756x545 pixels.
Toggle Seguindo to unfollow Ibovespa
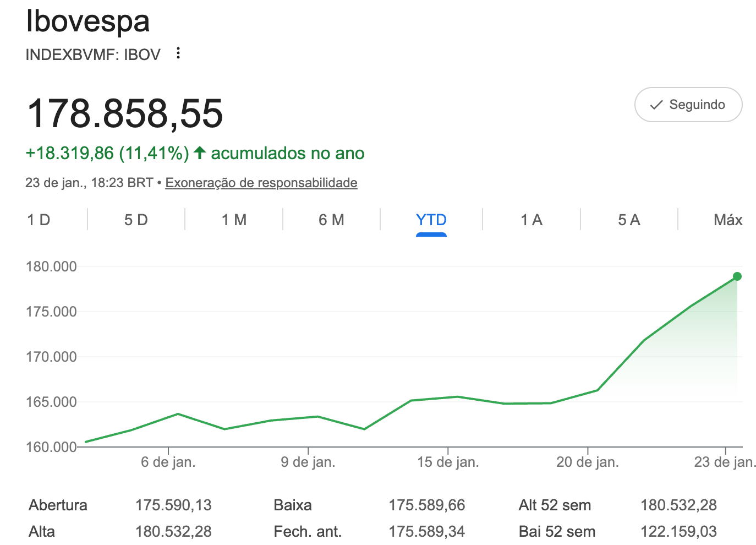click(x=688, y=105)
